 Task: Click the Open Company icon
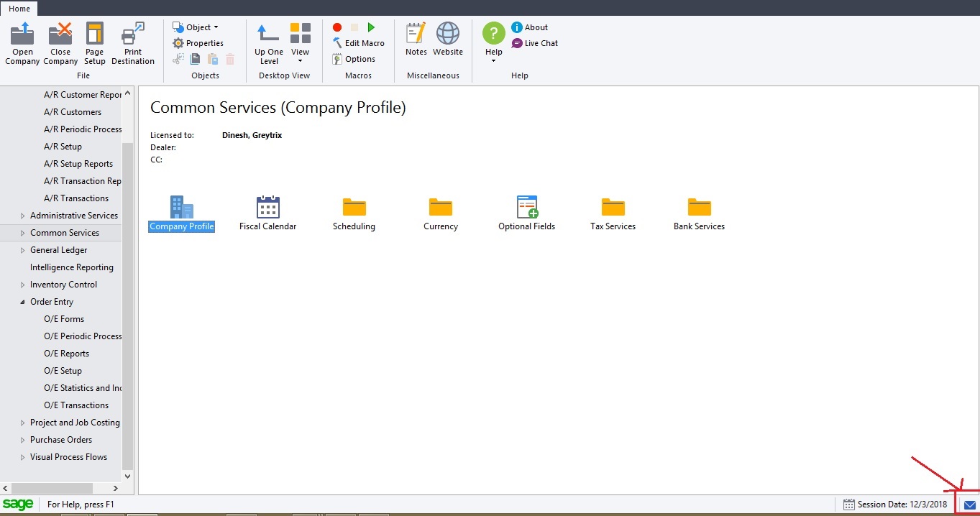tap(22, 34)
